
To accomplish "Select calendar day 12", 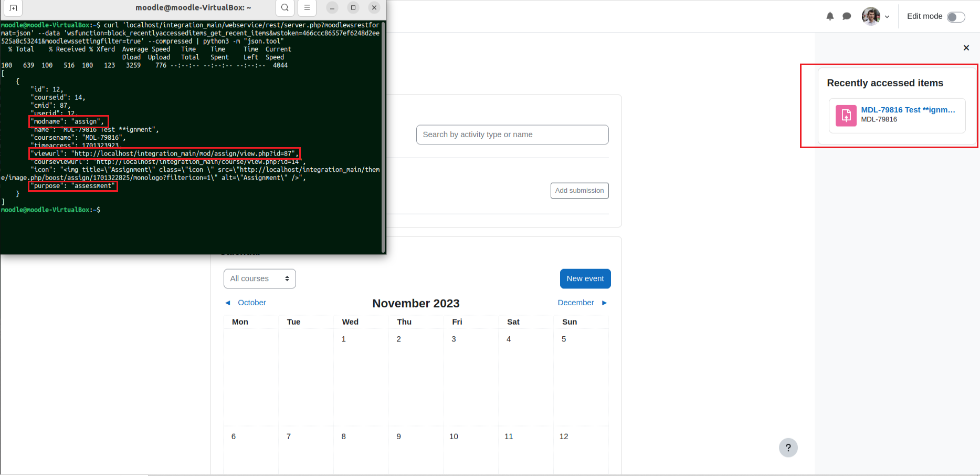I will pyautogui.click(x=564, y=437).
